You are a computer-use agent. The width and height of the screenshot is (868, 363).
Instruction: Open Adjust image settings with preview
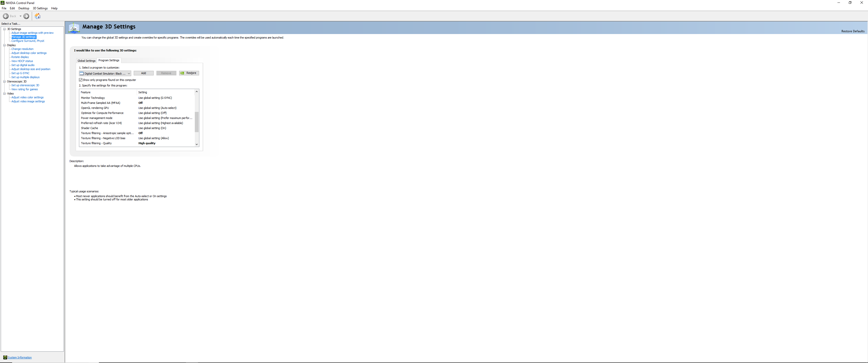click(32, 33)
